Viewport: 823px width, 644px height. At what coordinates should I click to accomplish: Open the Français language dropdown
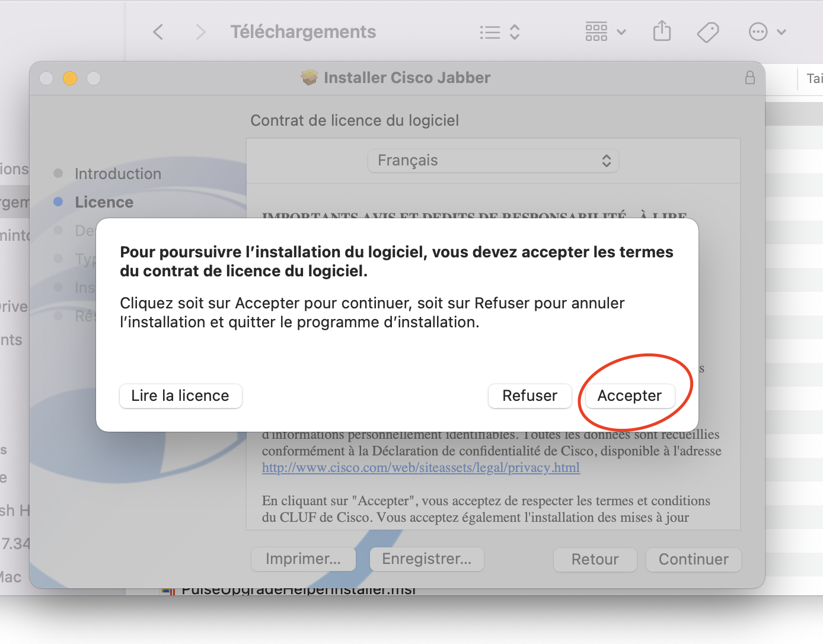coord(493,161)
